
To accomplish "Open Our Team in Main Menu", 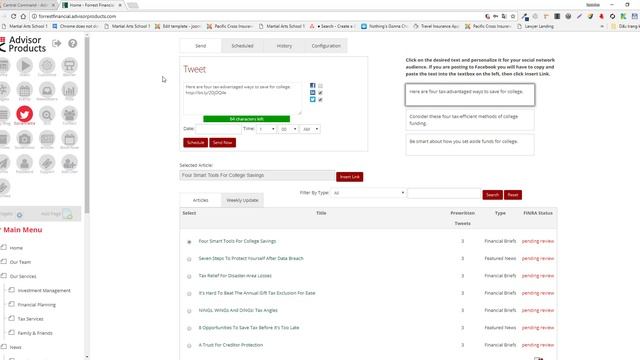I will tap(20, 262).
